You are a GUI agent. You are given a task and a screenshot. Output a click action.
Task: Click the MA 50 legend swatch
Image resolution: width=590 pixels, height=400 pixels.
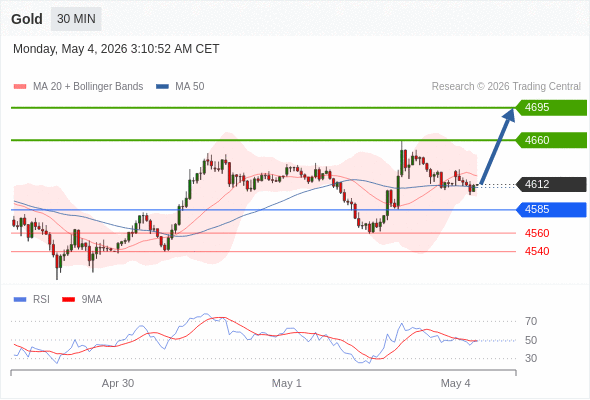pos(162,87)
